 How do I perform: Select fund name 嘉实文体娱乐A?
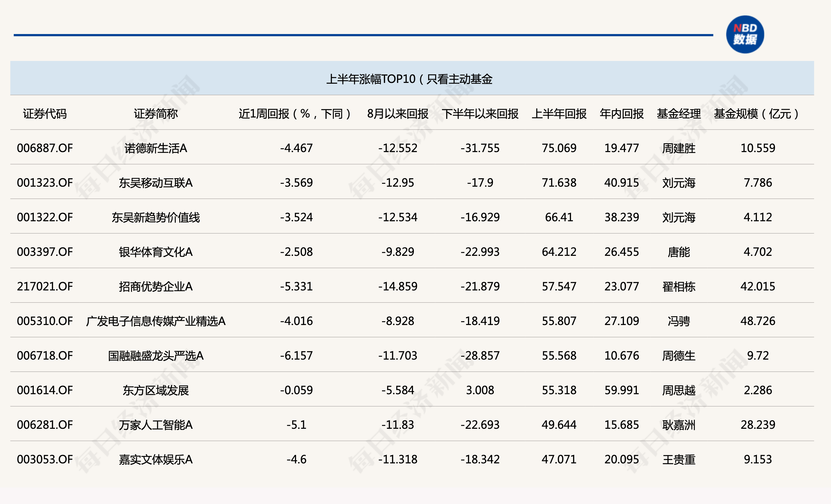click(x=155, y=459)
